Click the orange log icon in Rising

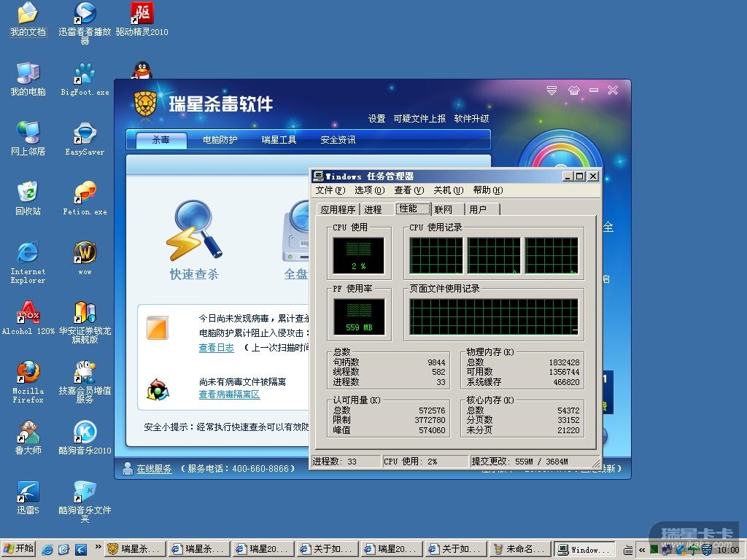coord(158,327)
